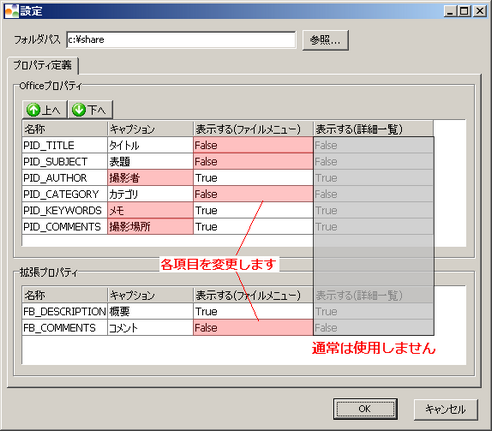This screenshot has height=431, width=492.
Task: Click the file-menu True cell for PID_AUTHOR
Action: pyautogui.click(x=253, y=178)
